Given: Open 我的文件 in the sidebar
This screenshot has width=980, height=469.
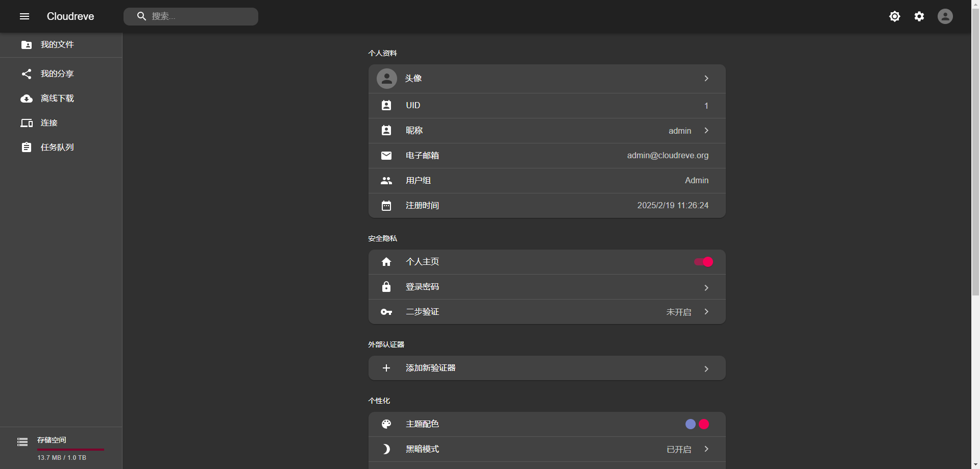Looking at the screenshot, I should tap(57, 45).
